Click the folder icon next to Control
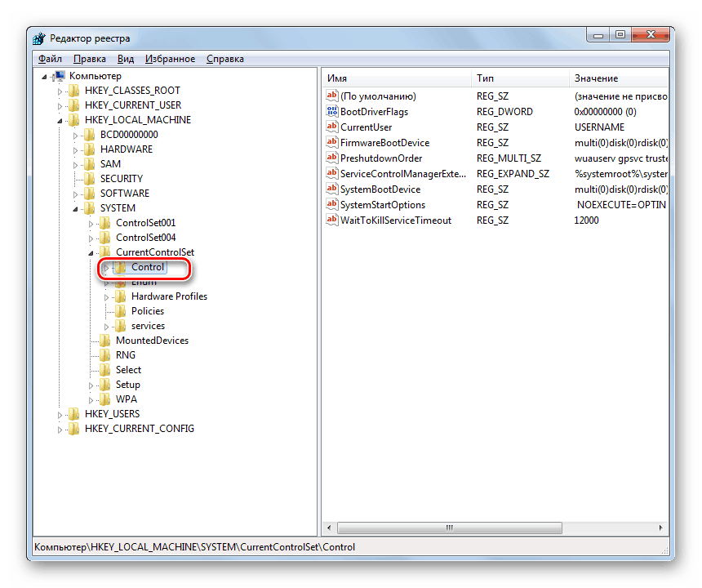Screen dimensions: 702x588 pyautogui.click(x=119, y=266)
